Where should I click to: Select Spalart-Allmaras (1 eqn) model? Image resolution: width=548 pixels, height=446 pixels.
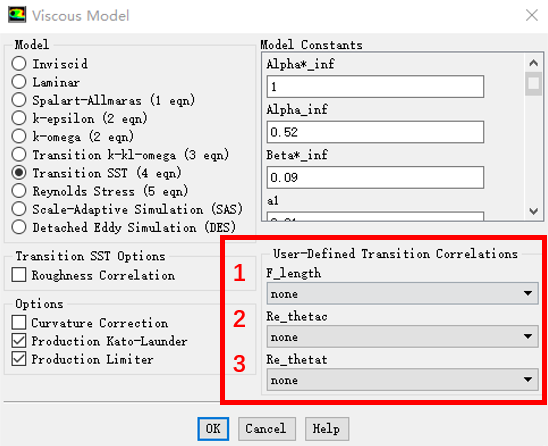(19, 100)
